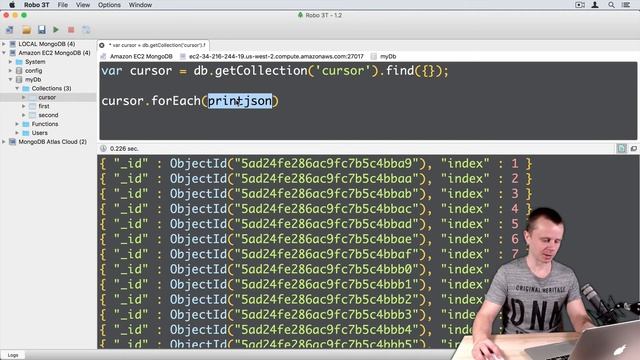Click the result row with index 1
The image size is (640, 360).
316,164
